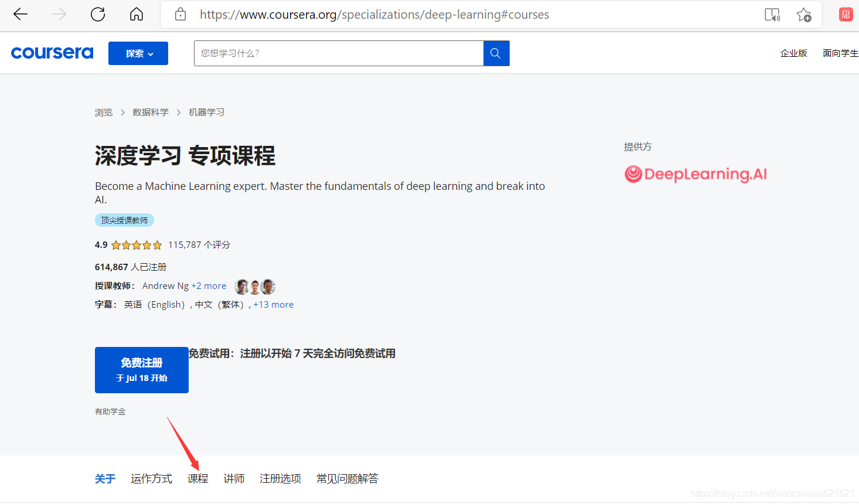Click the 免费注册 enroll button
The height and width of the screenshot is (504, 859).
click(x=142, y=370)
